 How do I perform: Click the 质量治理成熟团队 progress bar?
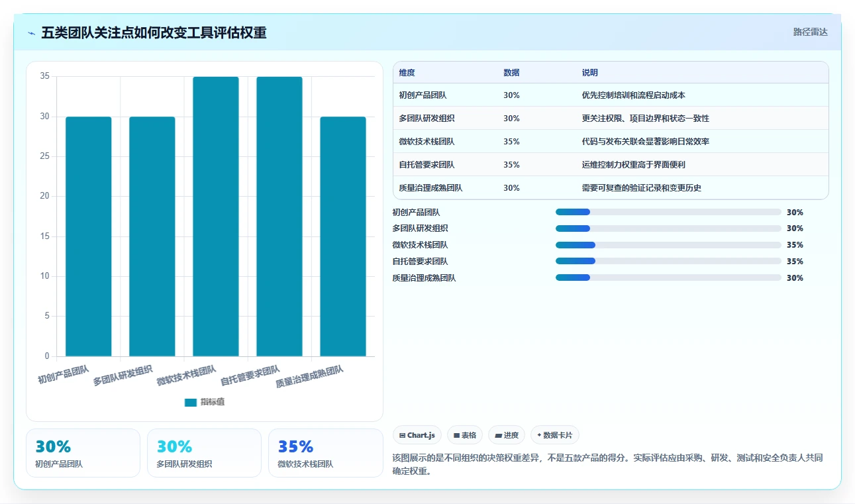tap(668, 278)
